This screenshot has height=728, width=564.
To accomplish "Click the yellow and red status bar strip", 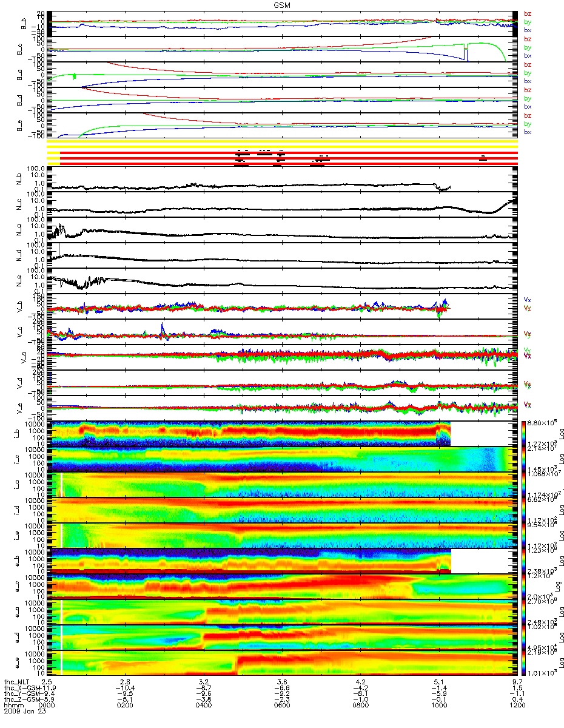I will 283,152.
